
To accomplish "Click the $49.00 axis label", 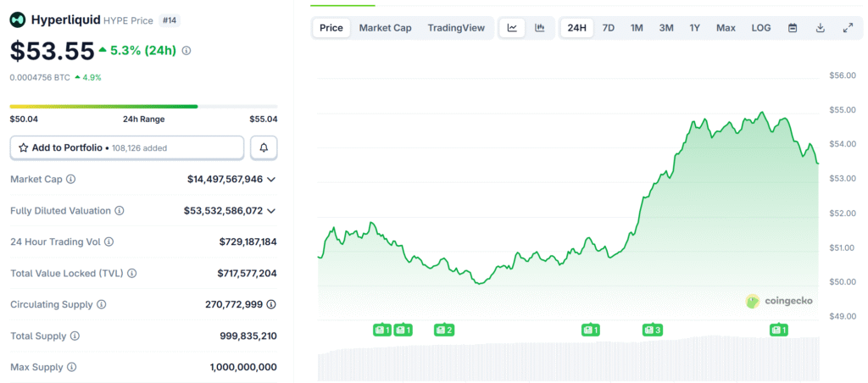I will pos(843,317).
